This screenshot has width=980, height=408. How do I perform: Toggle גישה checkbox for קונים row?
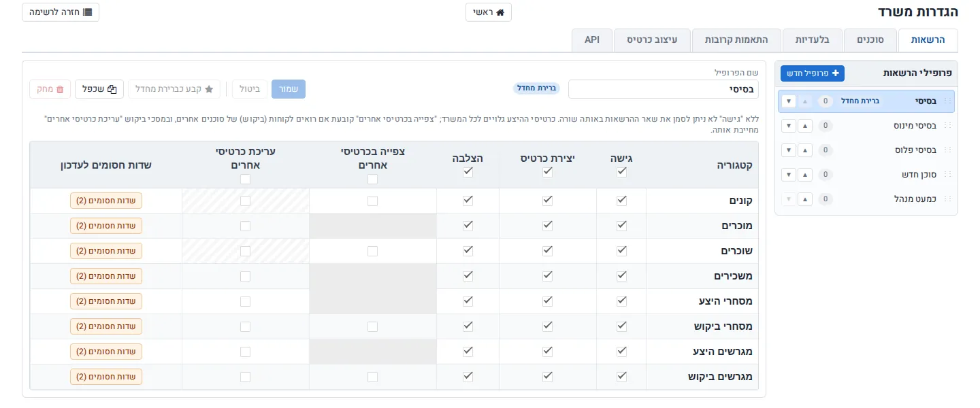621,201
